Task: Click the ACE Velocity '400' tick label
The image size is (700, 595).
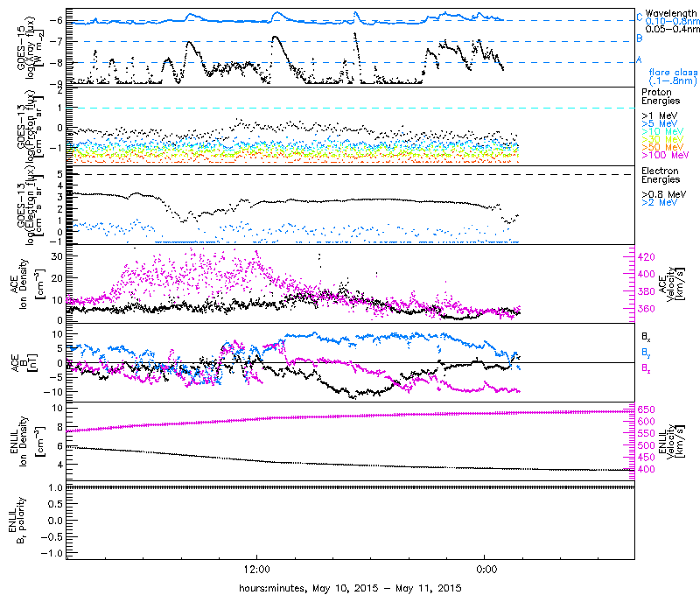Action: tap(647, 274)
